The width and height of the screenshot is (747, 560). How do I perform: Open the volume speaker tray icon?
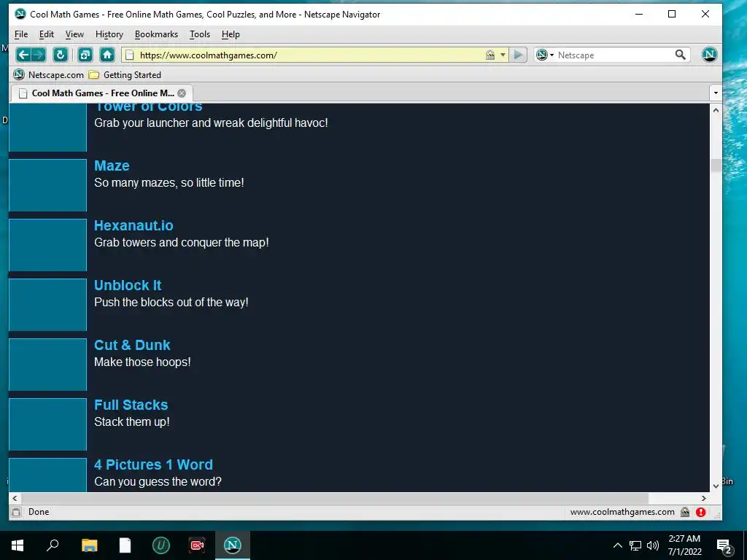[653, 545]
